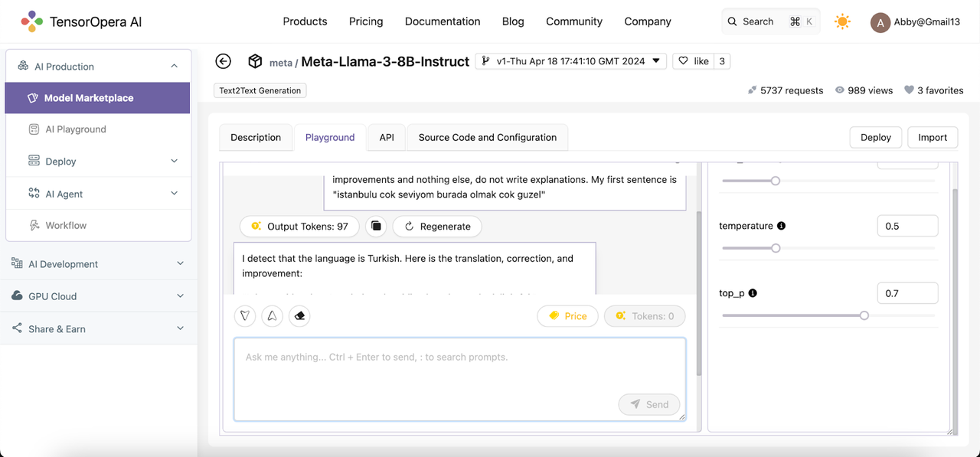The image size is (980, 457).
Task: Click the Deploy button at top right
Action: point(876,137)
